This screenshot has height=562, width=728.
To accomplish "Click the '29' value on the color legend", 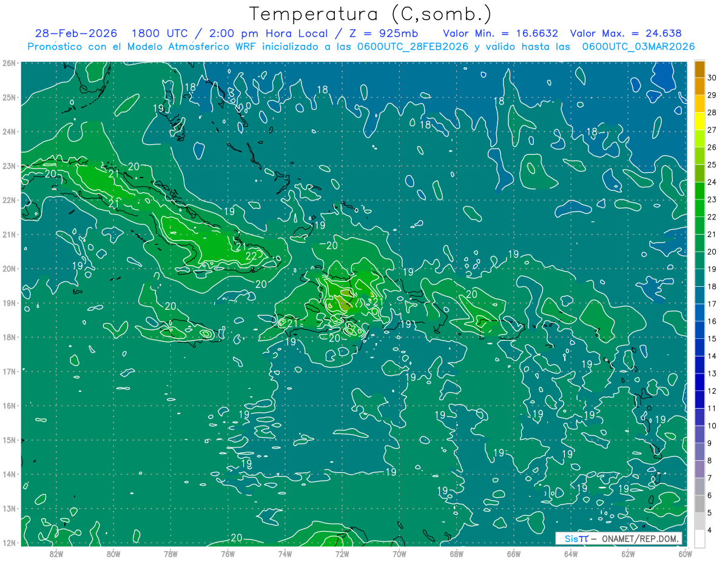I will click(x=712, y=95).
